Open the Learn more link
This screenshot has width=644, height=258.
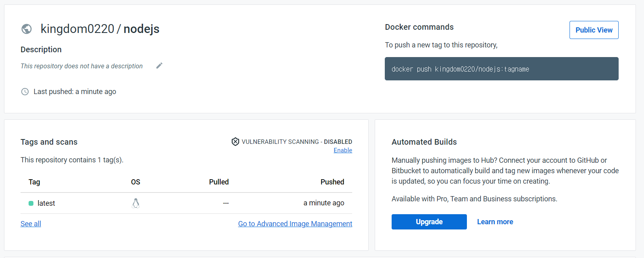495,222
